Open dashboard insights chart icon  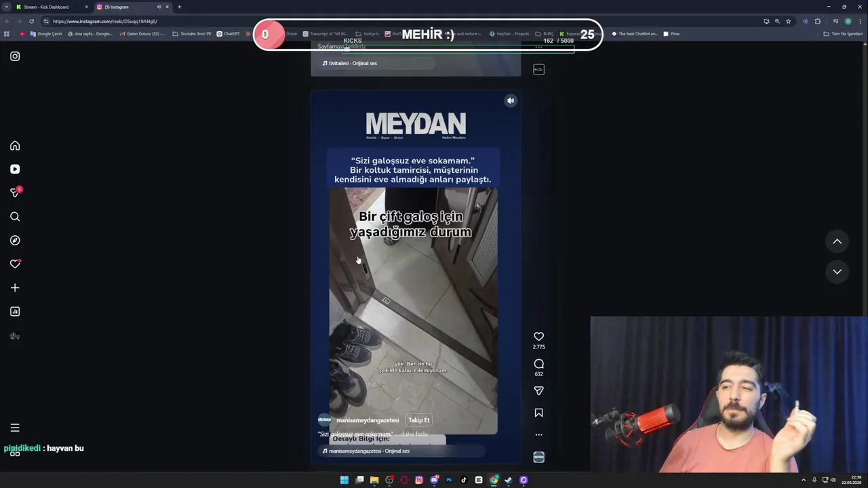[15, 312]
